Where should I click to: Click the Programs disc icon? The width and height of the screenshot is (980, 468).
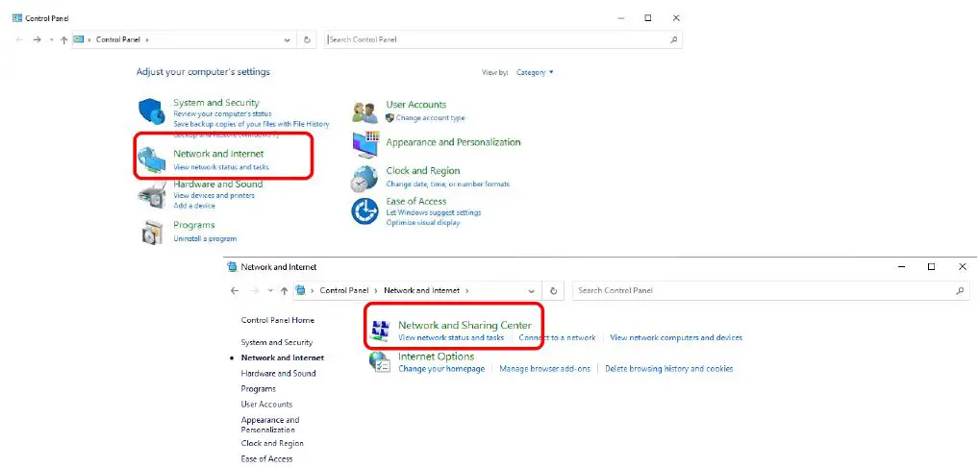(x=152, y=233)
